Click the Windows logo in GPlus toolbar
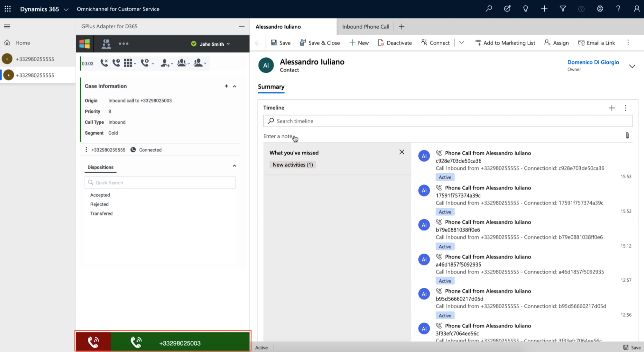The height and width of the screenshot is (352, 644). (84, 44)
